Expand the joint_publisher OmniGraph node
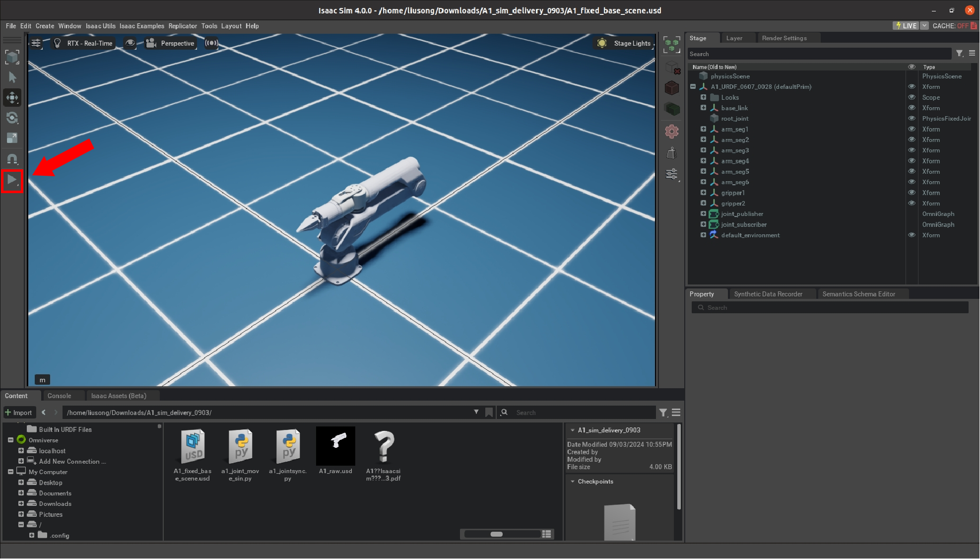Screen dimensions: 980x559 [703, 214]
